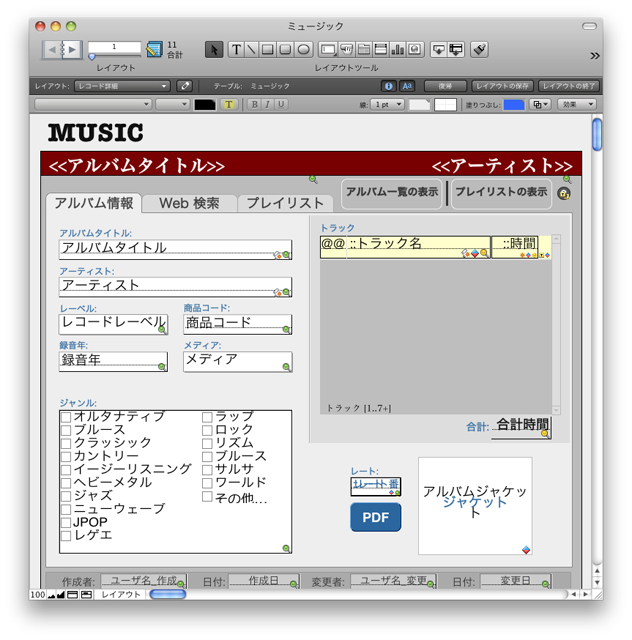Open the blue 塗りつぶし fill color swatch
The image size is (632, 640).
click(x=514, y=105)
